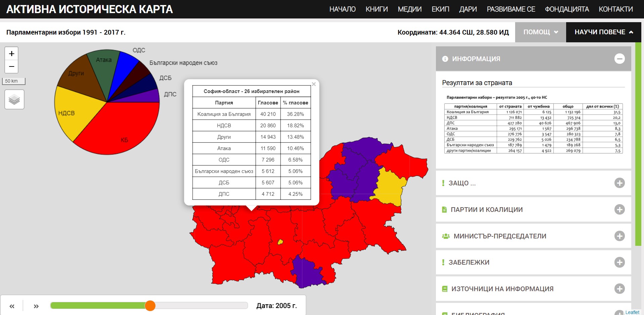Zoom out of the map
Image resolution: width=644 pixels, height=315 pixels.
click(11, 66)
